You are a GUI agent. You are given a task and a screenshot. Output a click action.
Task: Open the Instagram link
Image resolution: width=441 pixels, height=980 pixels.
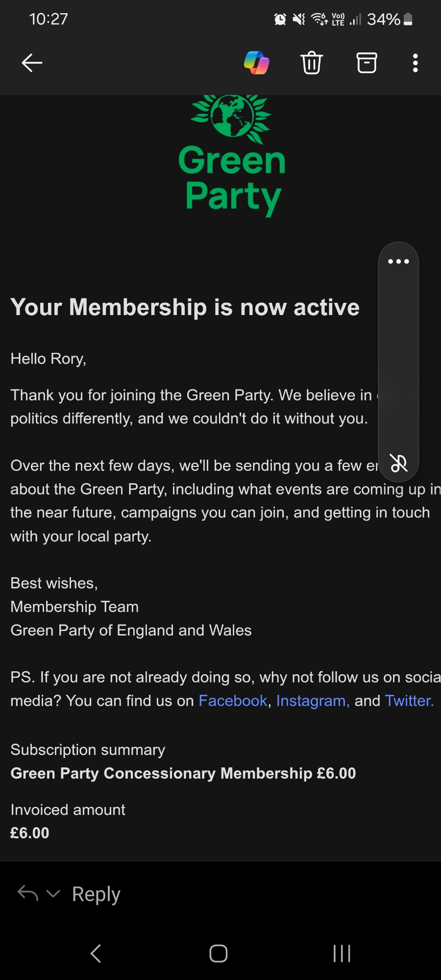click(313, 701)
